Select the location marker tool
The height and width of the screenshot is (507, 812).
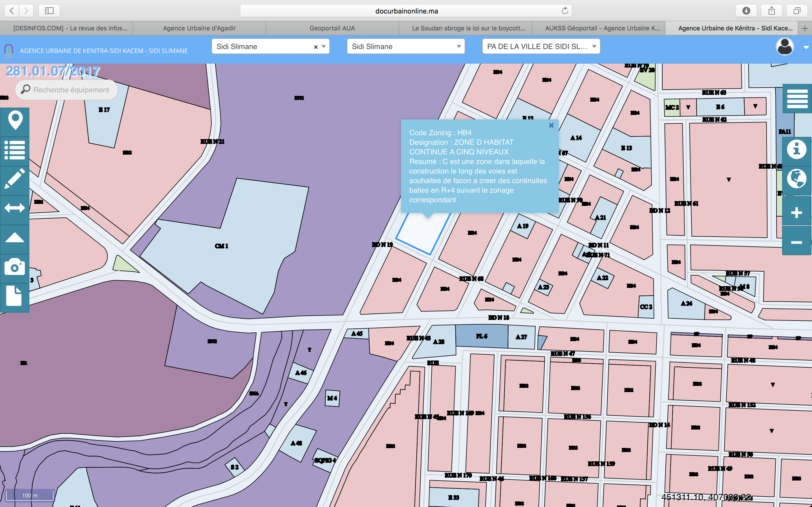(x=15, y=121)
